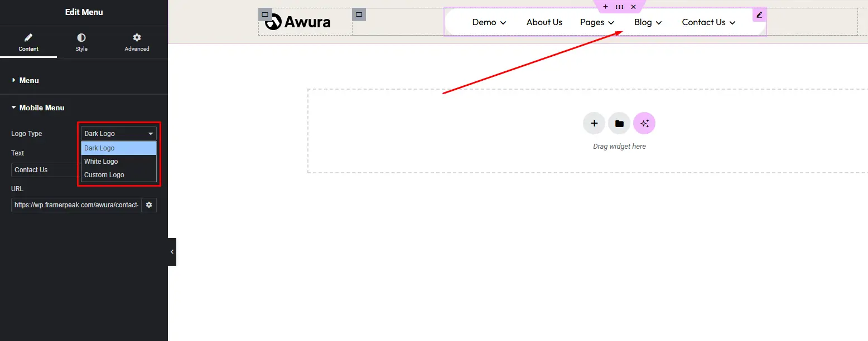Screen dimensions: 868x341
Task: Open the Blog nav dropdown
Action: coord(648,22)
